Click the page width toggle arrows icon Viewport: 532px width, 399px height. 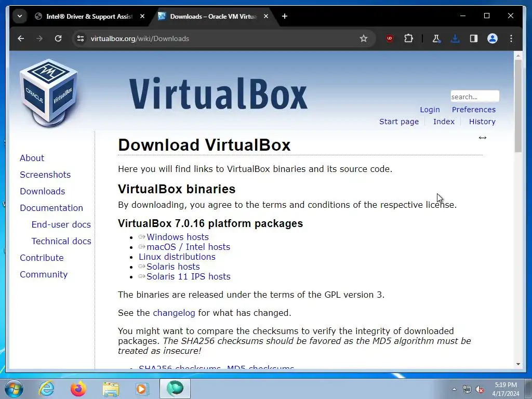[483, 137]
